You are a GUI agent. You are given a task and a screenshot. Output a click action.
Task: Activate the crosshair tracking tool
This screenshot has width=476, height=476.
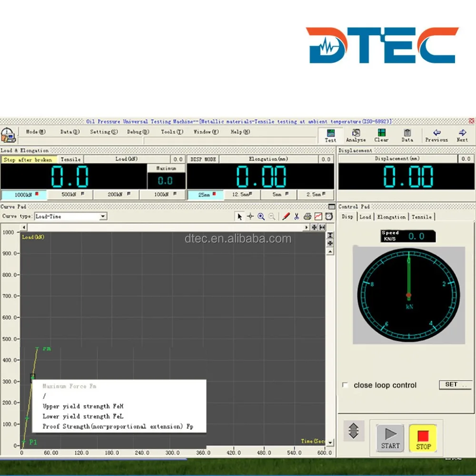click(x=250, y=217)
